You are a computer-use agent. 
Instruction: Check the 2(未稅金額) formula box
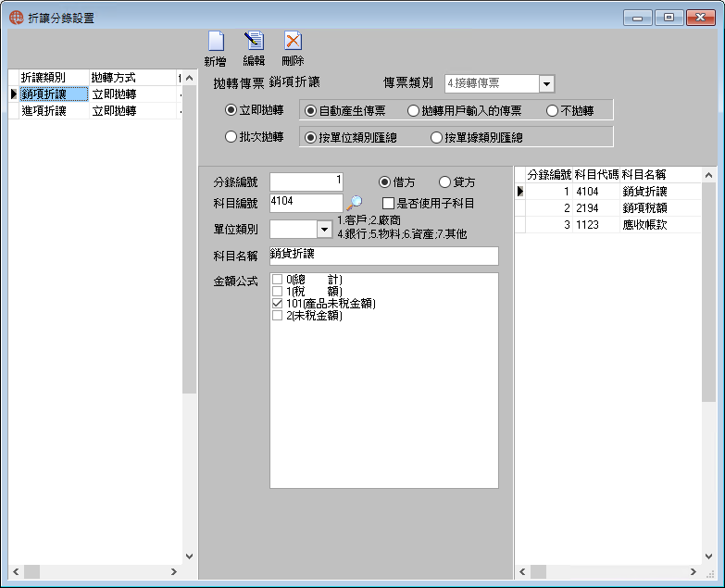[277, 315]
